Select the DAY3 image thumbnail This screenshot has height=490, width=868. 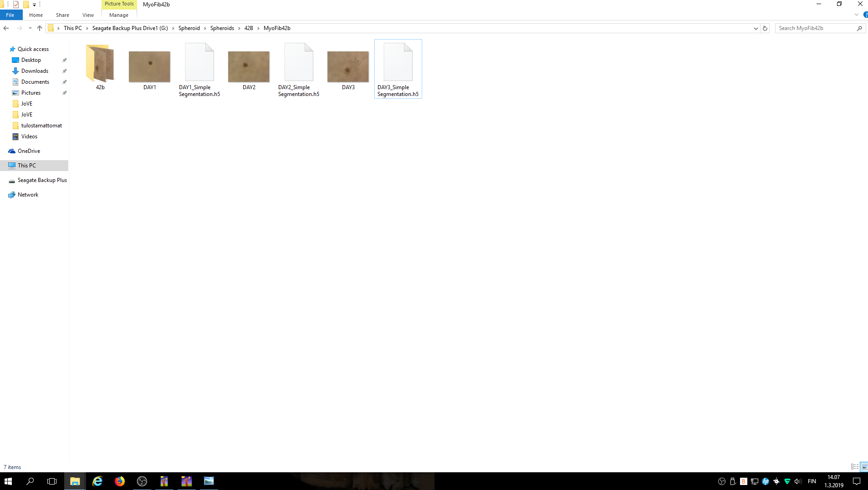[348, 66]
